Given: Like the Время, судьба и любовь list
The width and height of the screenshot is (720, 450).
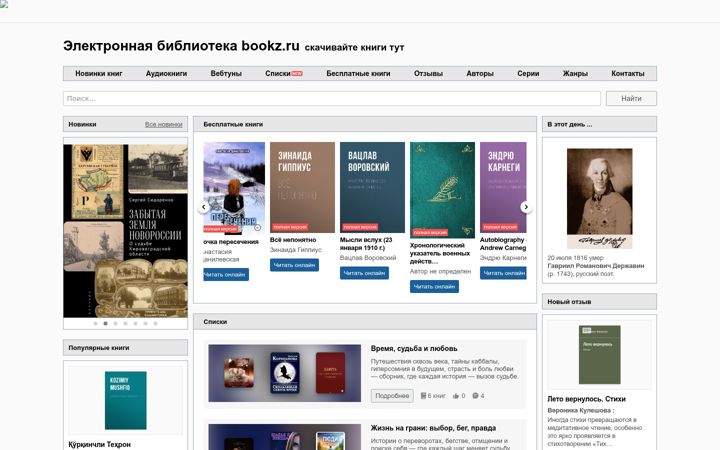Looking at the screenshot, I should pyautogui.click(x=456, y=396).
